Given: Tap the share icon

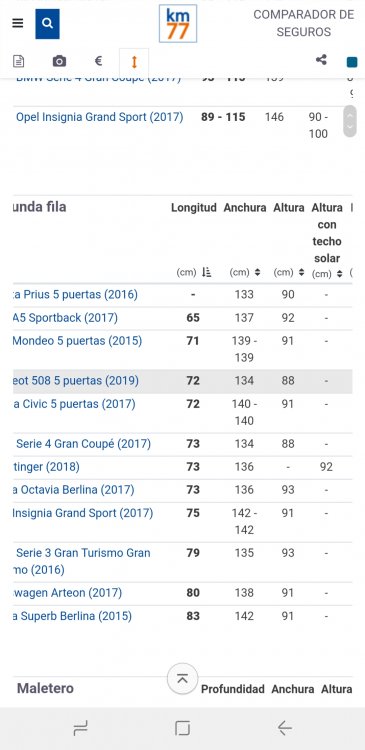Looking at the screenshot, I should [321, 60].
